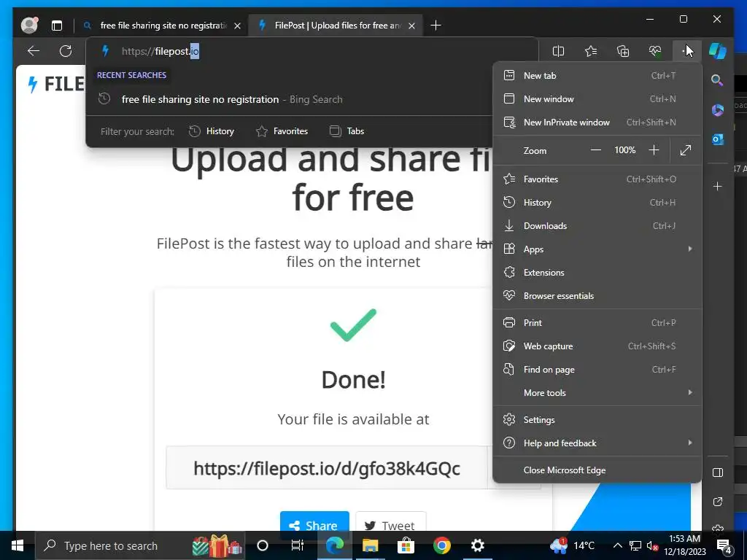Close the free file sharing search tab

click(237, 26)
